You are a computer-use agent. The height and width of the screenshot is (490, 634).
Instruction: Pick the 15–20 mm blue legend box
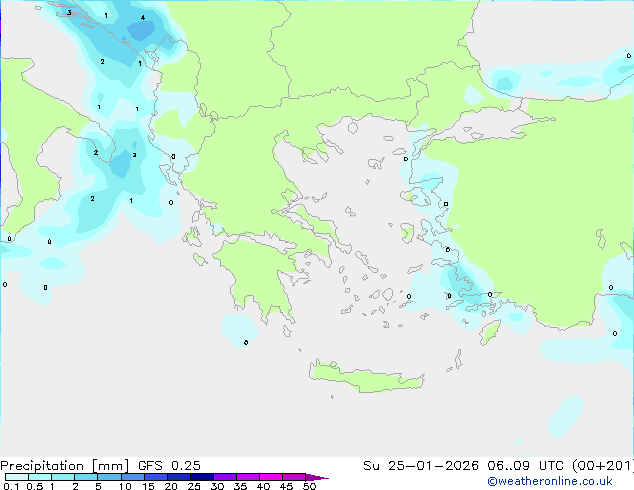point(155,477)
